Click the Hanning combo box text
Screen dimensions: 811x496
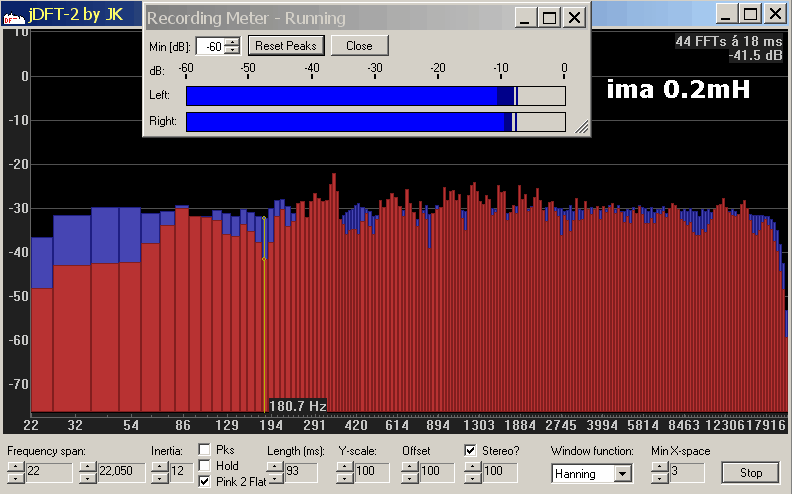pyautogui.click(x=583, y=473)
